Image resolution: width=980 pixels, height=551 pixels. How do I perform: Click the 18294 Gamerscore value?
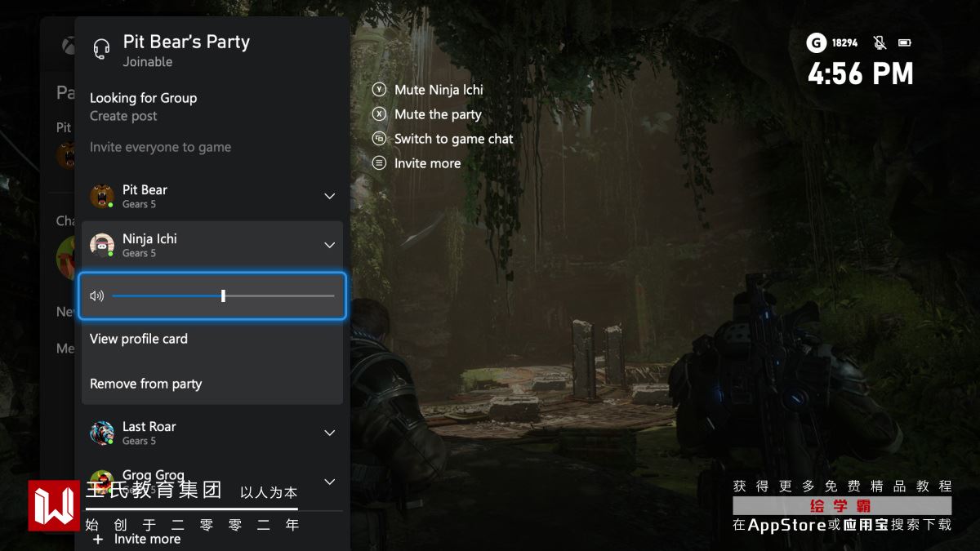pyautogui.click(x=844, y=42)
